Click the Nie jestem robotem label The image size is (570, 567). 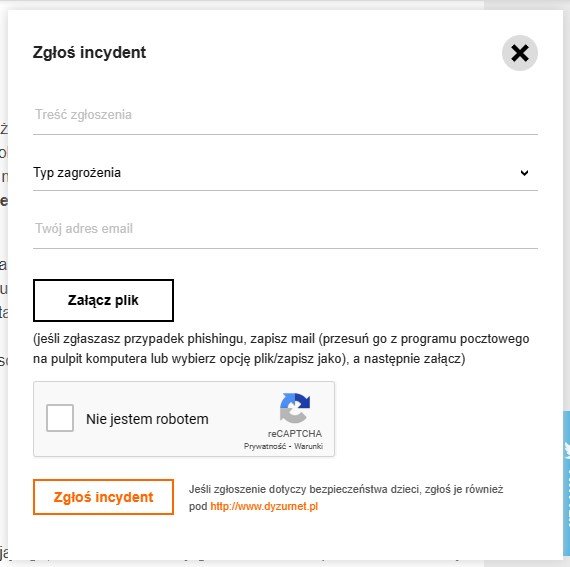point(147,419)
